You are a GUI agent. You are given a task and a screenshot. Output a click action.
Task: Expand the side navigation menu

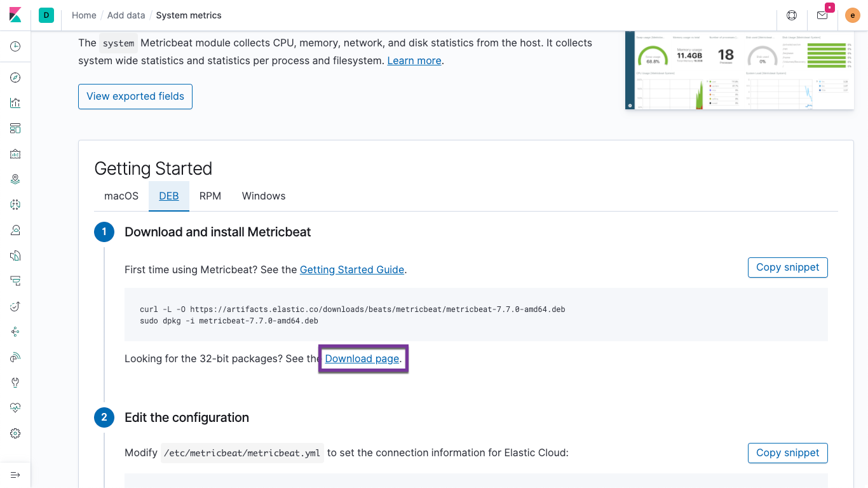(15, 475)
